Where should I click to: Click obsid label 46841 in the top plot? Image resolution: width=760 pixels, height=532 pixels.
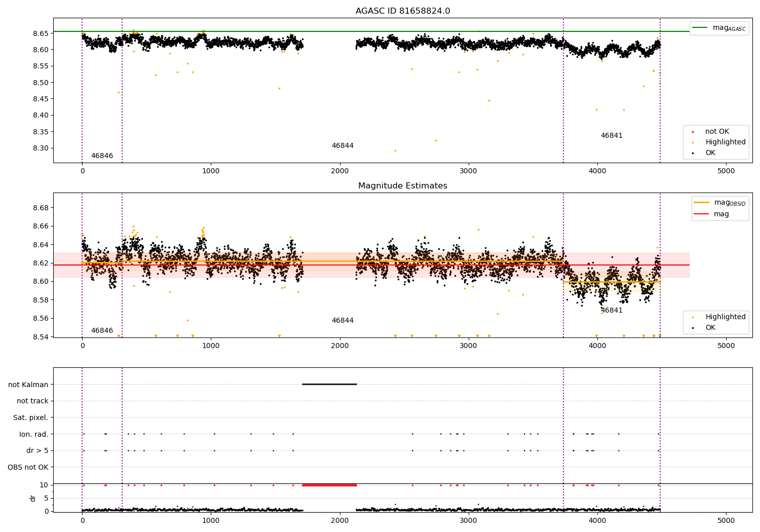click(612, 136)
